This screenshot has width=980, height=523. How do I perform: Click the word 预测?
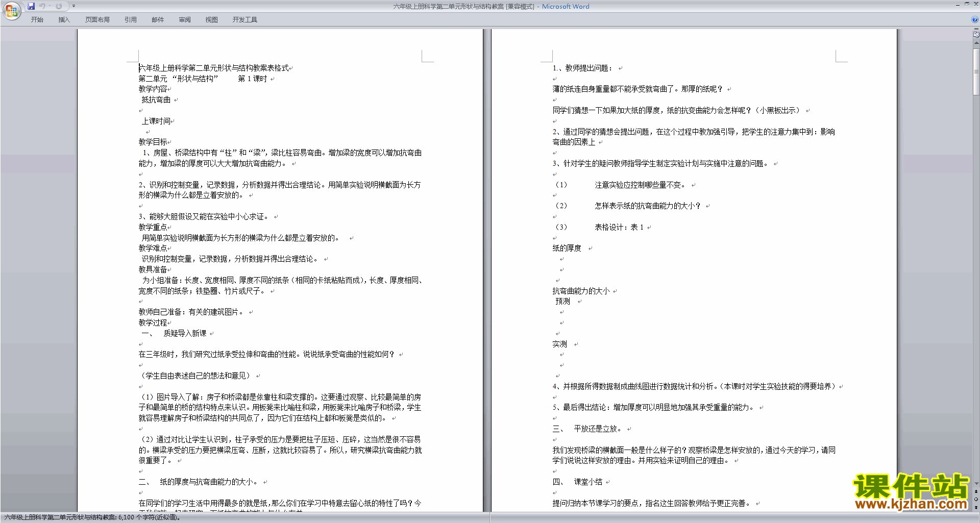coord(562,301)
